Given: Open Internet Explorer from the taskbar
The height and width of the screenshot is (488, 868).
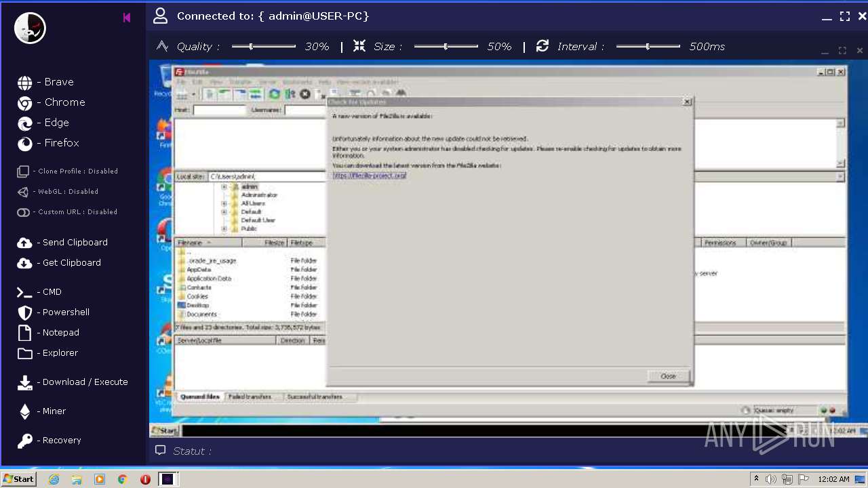Looking at the screenshot, I should (x=54, y=479).
